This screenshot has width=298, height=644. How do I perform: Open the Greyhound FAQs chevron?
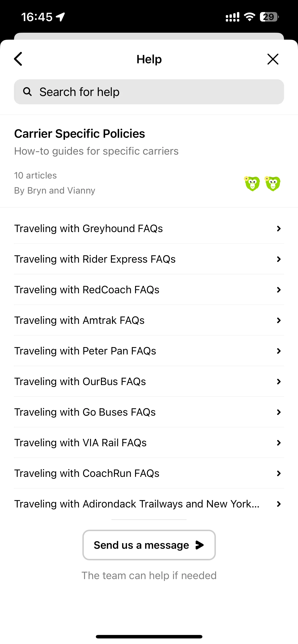tap(279, 229)
